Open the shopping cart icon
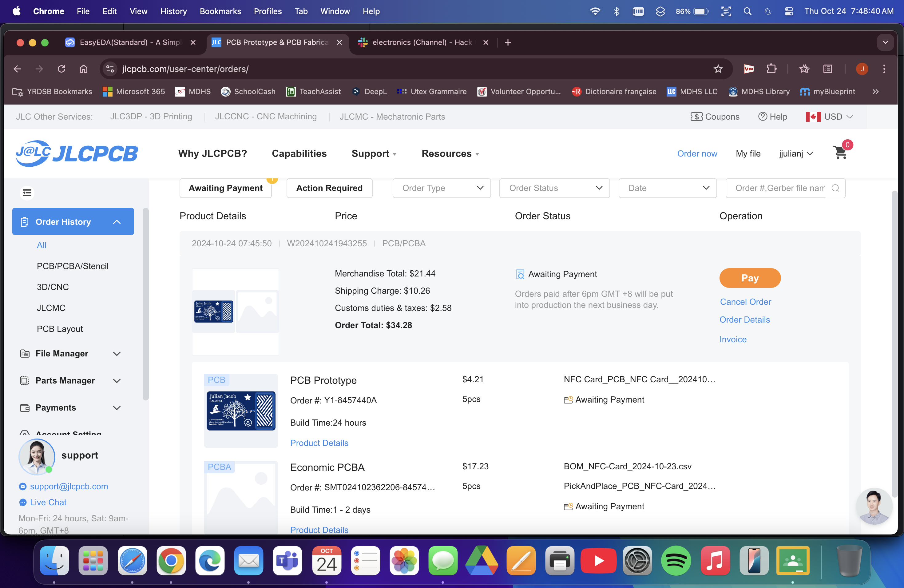904x588 pixels. pos(840,153)
